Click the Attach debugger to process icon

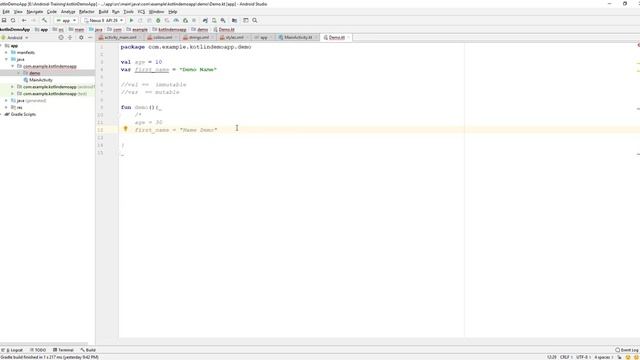[x=185, y=20]
